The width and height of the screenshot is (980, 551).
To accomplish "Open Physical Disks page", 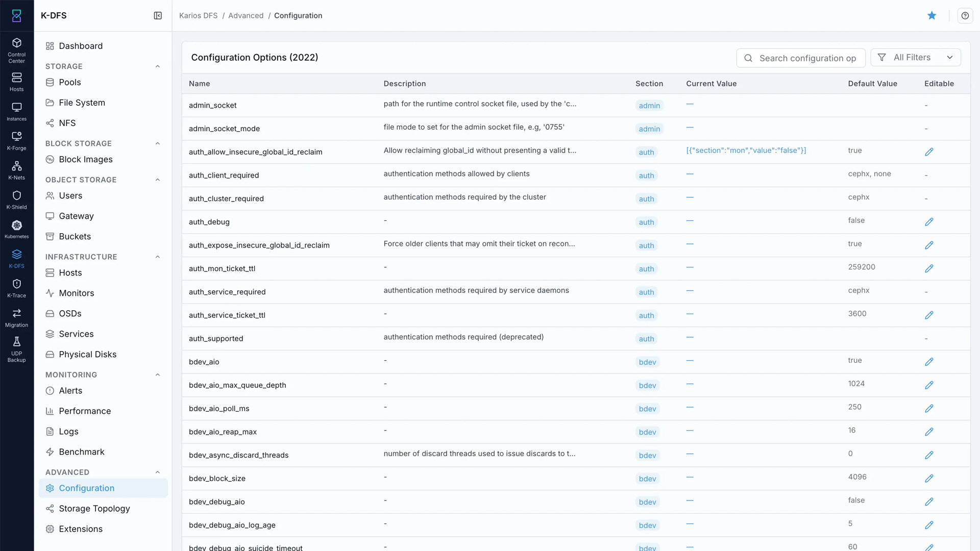I will click(103, 354).
